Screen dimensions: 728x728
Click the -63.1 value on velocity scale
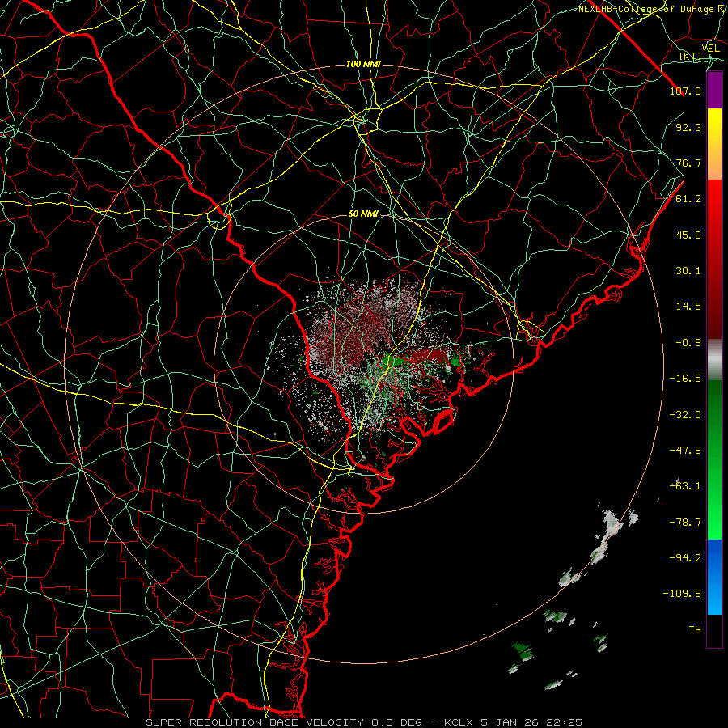pos(685,486)
